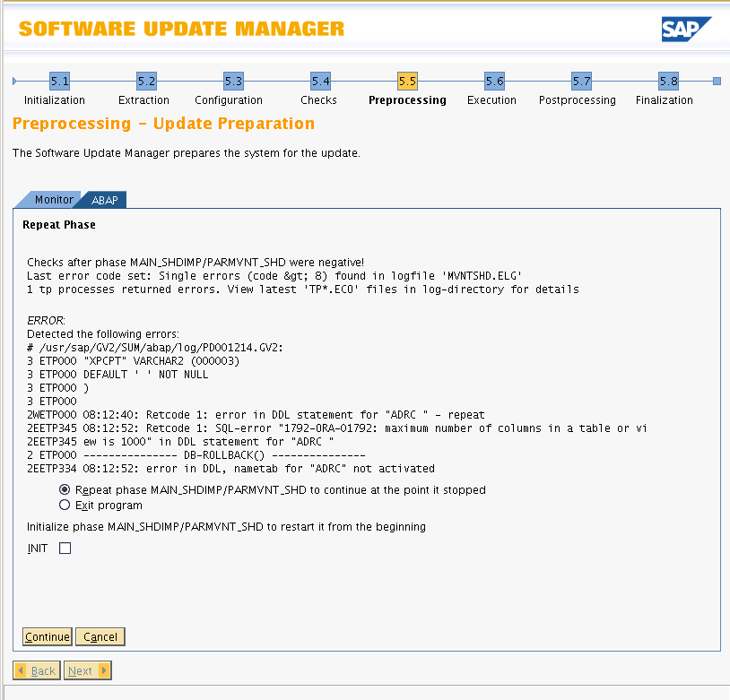The image size is (730, 700).
Task: Click the 'DEFAULT NOT NULL' log line
Action: click(x=117, y=375)
